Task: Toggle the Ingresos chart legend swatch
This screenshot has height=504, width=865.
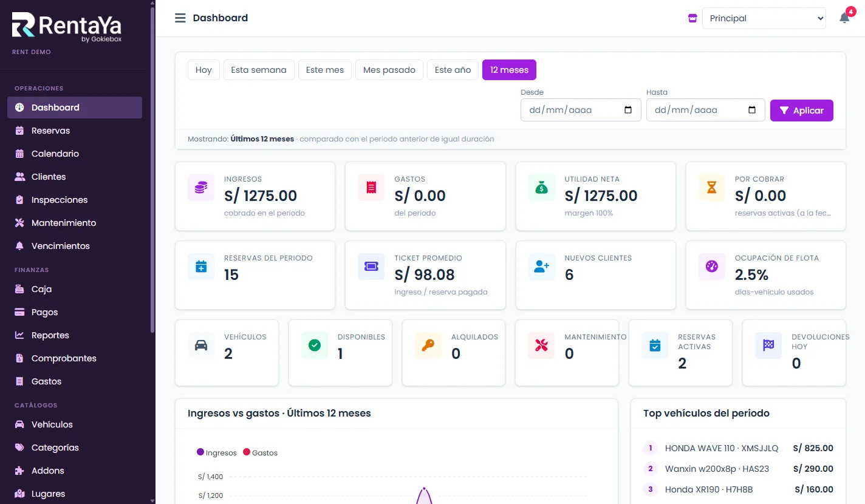Action: (200, 452)
